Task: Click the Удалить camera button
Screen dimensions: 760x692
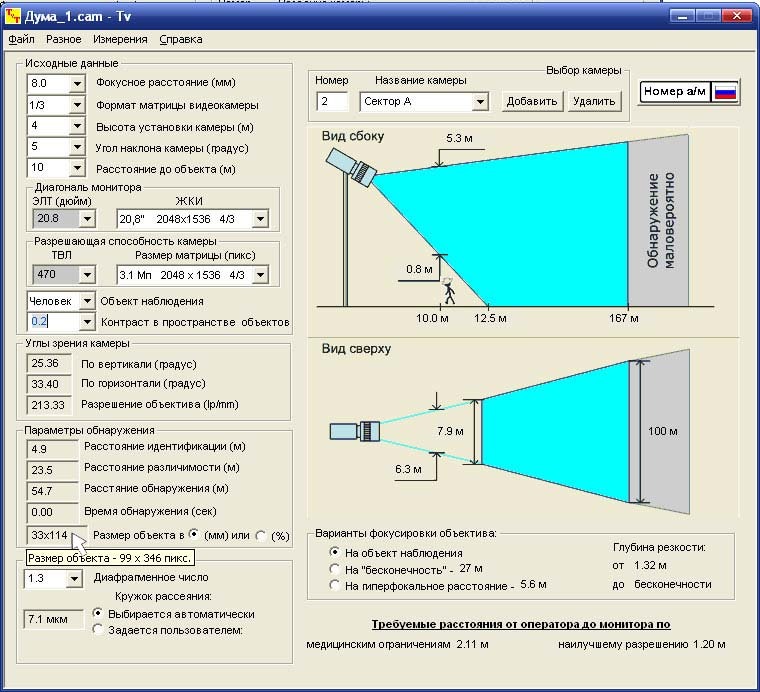Action: [x=594, y=101]
